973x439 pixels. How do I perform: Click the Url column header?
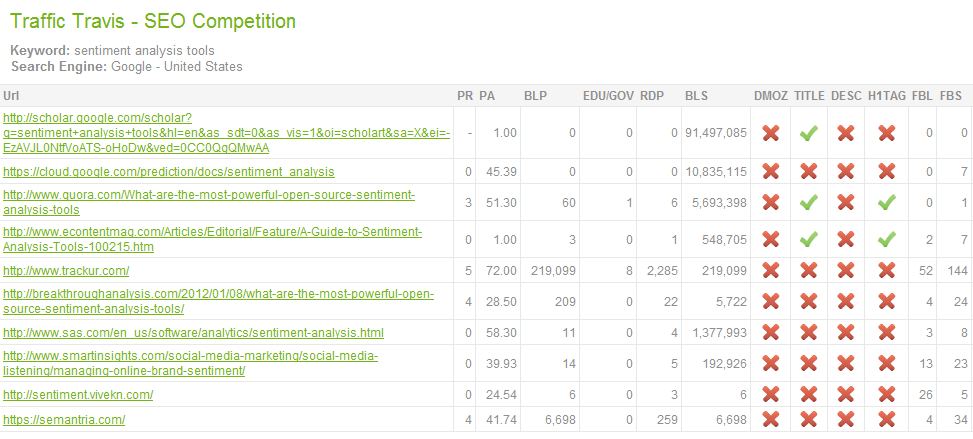click(x=10, y=96)
